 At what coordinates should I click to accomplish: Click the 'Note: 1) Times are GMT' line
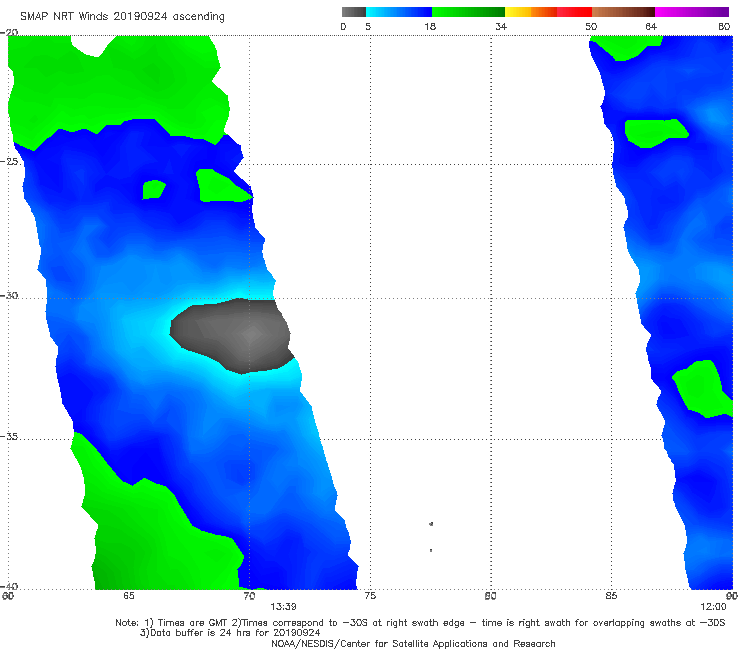coord(420,623)
